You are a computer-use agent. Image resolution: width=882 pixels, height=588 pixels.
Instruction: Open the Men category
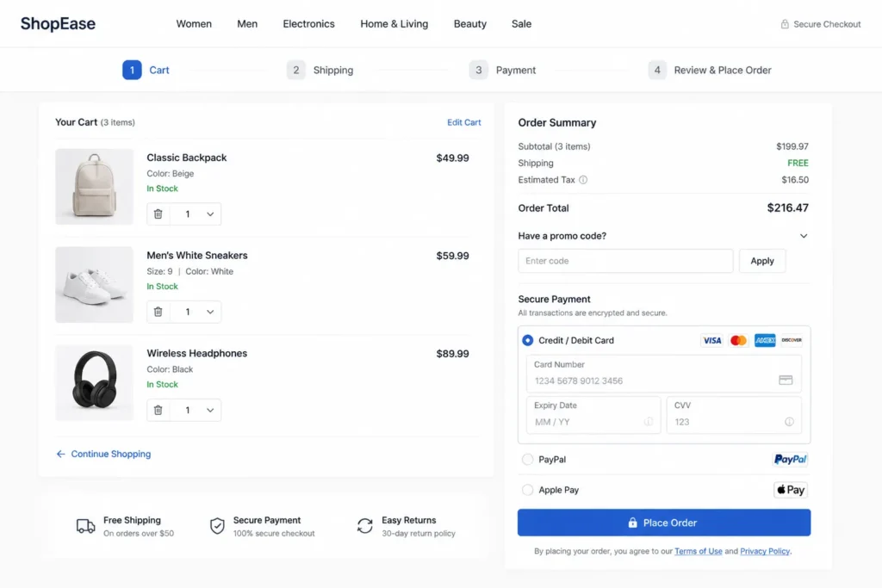pos(247,23)
